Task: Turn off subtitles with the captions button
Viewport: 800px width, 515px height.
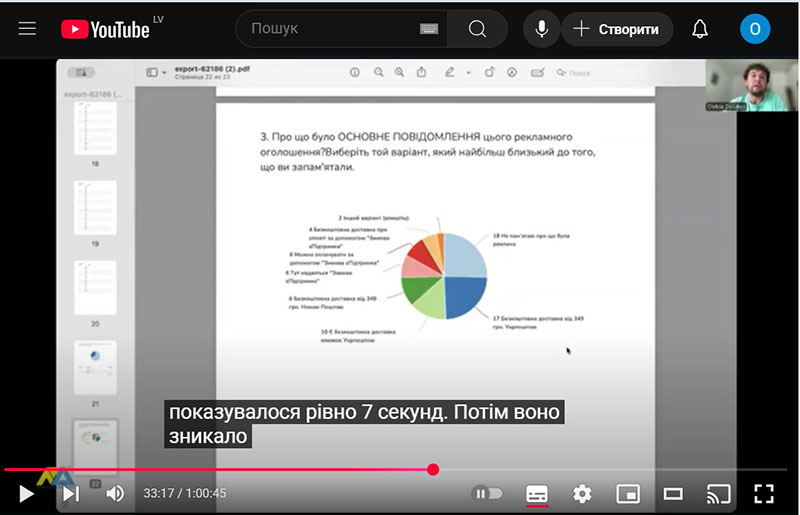Action: [x=537, y=493]
